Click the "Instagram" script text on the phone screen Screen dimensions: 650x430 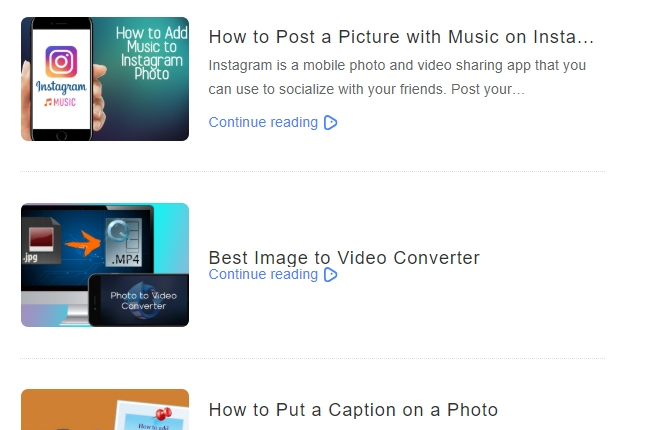tap(61, 88)
